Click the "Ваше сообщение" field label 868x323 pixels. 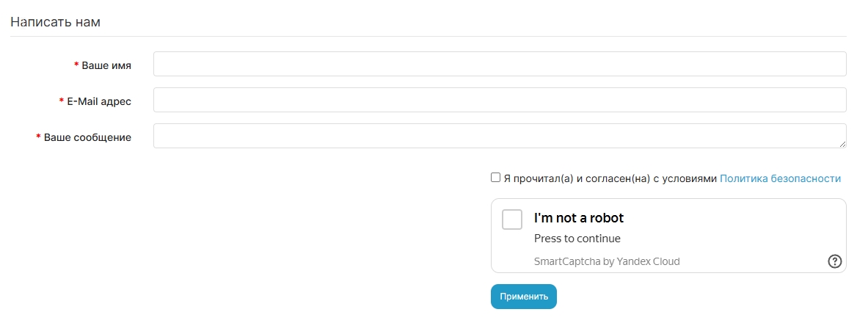[87, 137]
